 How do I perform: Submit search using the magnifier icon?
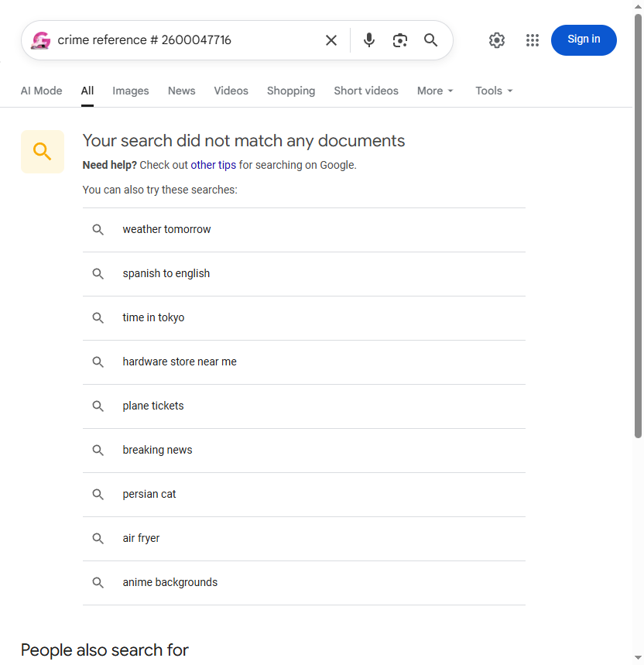click(x=430, y=40)
